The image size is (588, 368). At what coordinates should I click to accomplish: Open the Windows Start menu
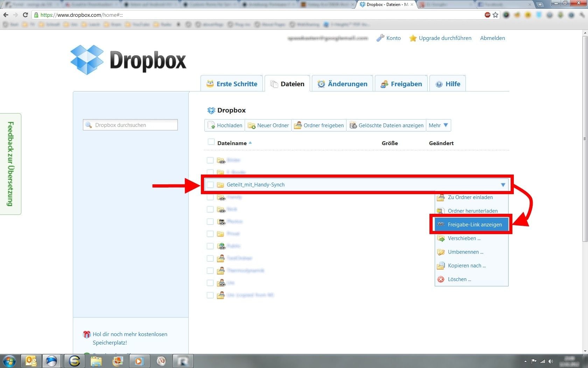tap(9, 361)
